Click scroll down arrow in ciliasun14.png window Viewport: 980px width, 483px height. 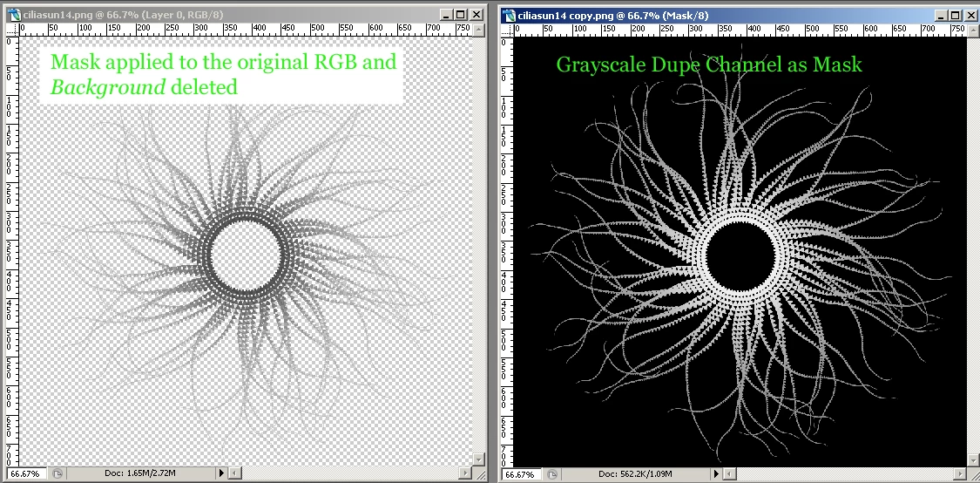(x=478, y=459)
